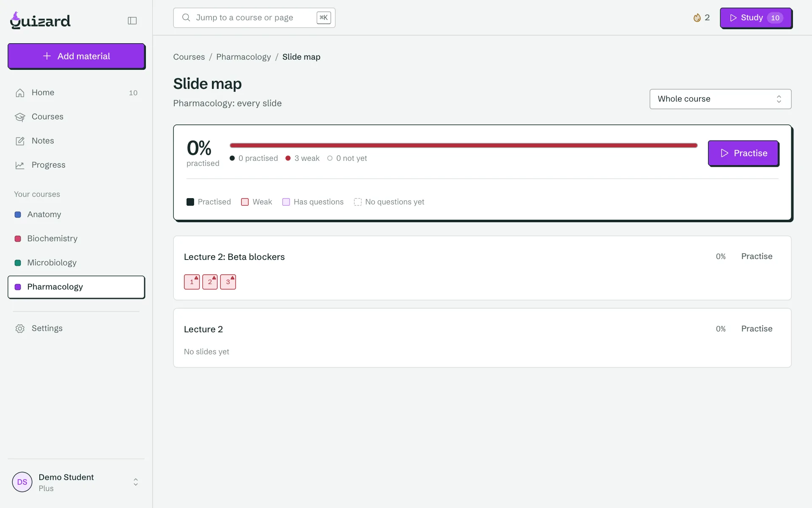812x508 pixels.
Task: Open the Whole course dropdown
Action: 720,99
